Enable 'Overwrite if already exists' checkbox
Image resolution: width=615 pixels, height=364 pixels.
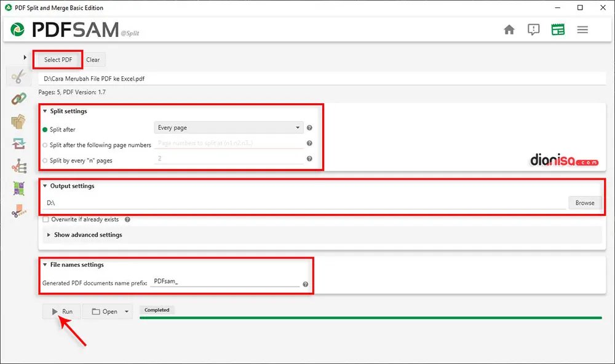(46, 220)
